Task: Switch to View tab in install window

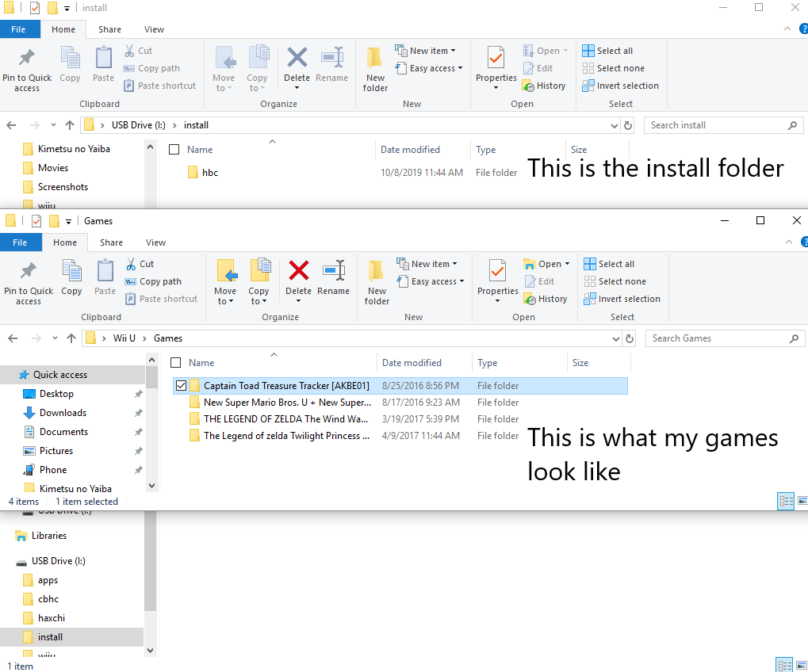Action: click(154, 29)
